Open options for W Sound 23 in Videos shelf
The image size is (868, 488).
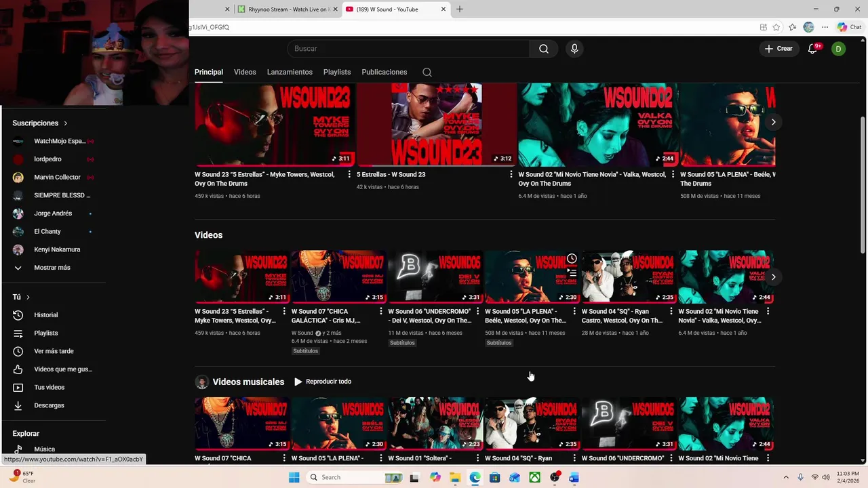(x=285, y=312)
